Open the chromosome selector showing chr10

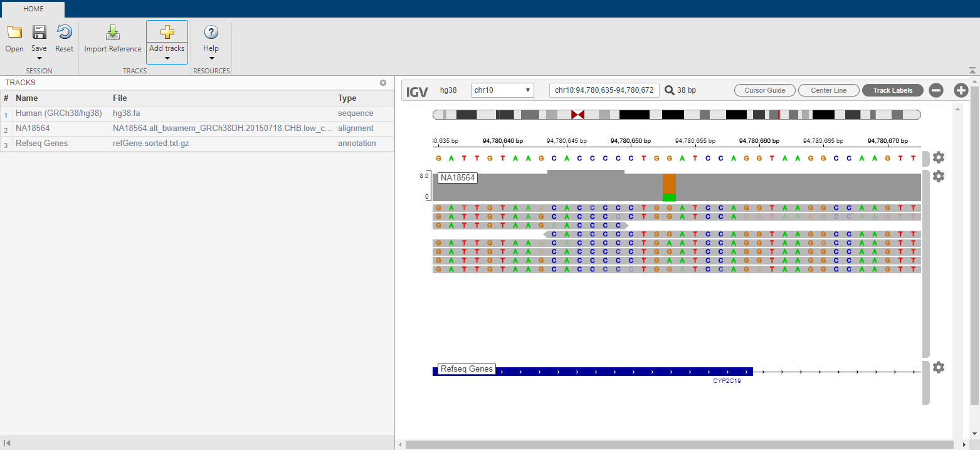(x=502, y=90)
